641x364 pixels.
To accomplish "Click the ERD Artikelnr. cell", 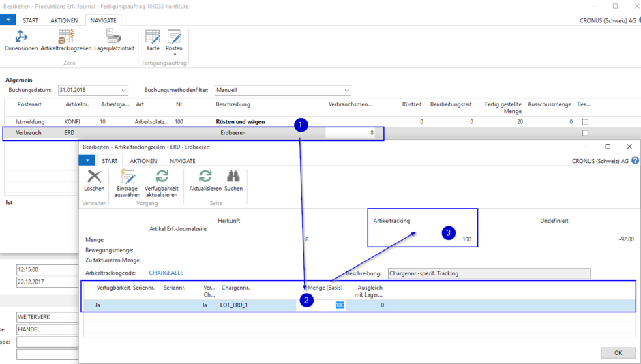I will pos(70,133).
